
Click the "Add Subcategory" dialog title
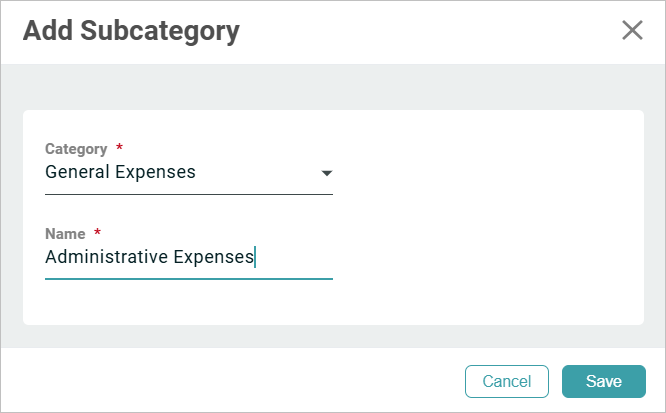coord(131,31)
